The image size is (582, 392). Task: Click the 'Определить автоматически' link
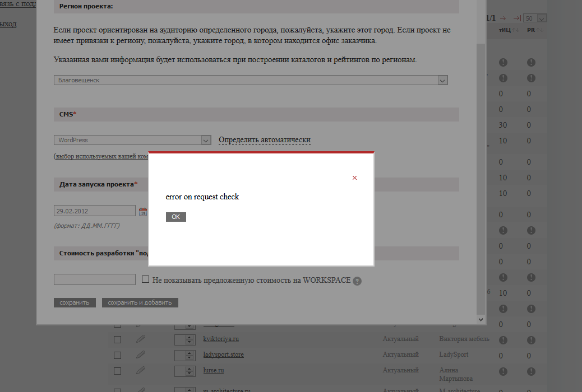[x=264, y=140]
